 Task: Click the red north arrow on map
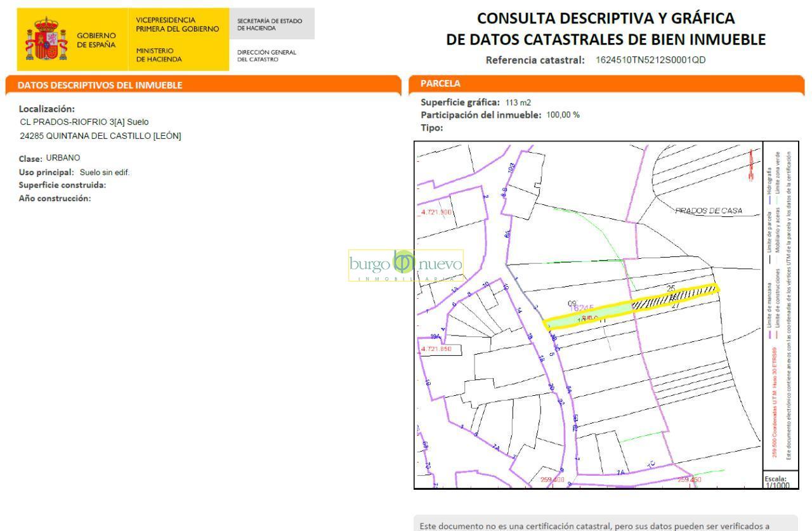(752, 164)
